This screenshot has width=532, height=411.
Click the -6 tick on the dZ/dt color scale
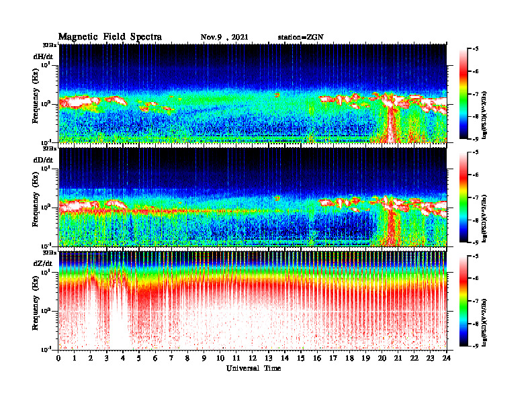tap(475, 279)
